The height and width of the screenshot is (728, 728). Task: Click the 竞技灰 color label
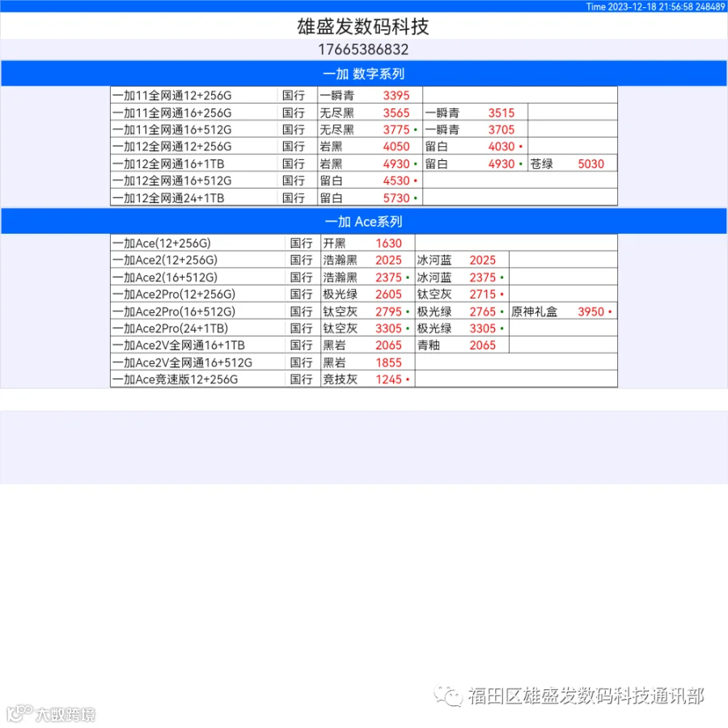tap(340, 379)
